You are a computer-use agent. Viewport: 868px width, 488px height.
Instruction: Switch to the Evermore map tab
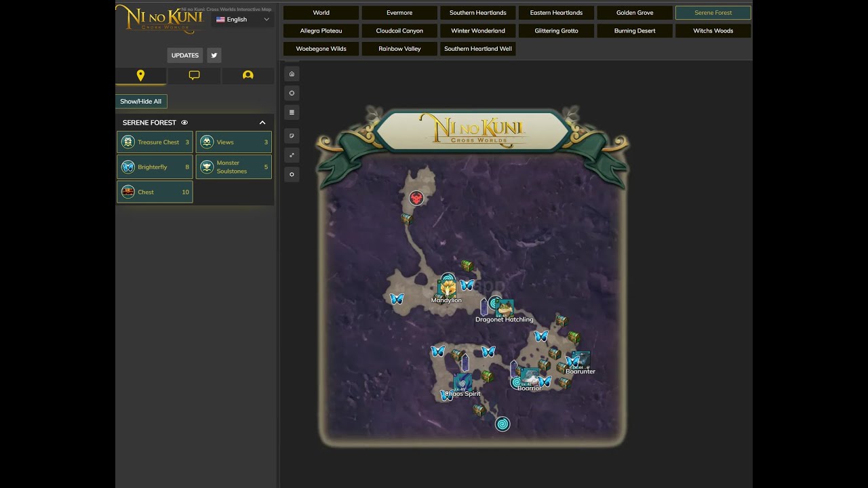pyautogui.click(x=399, y=13)
